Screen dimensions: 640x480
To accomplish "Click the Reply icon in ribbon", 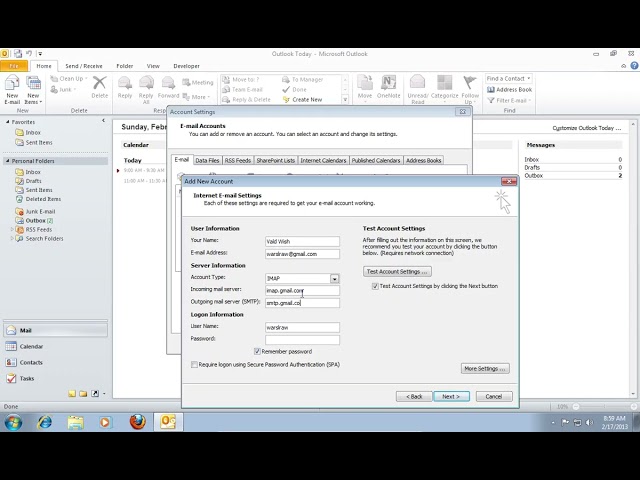I will [x=125, y=87].
